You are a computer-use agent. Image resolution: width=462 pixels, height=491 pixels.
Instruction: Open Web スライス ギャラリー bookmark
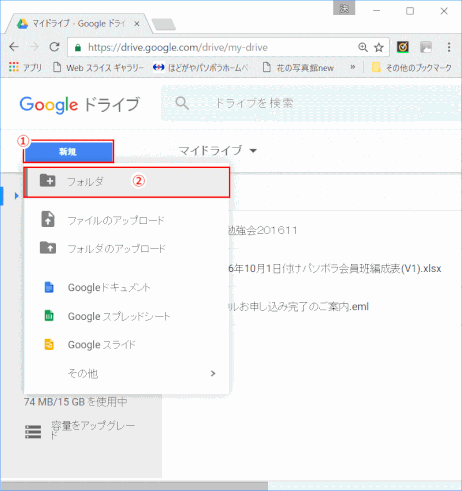click(x=99, y=68)
